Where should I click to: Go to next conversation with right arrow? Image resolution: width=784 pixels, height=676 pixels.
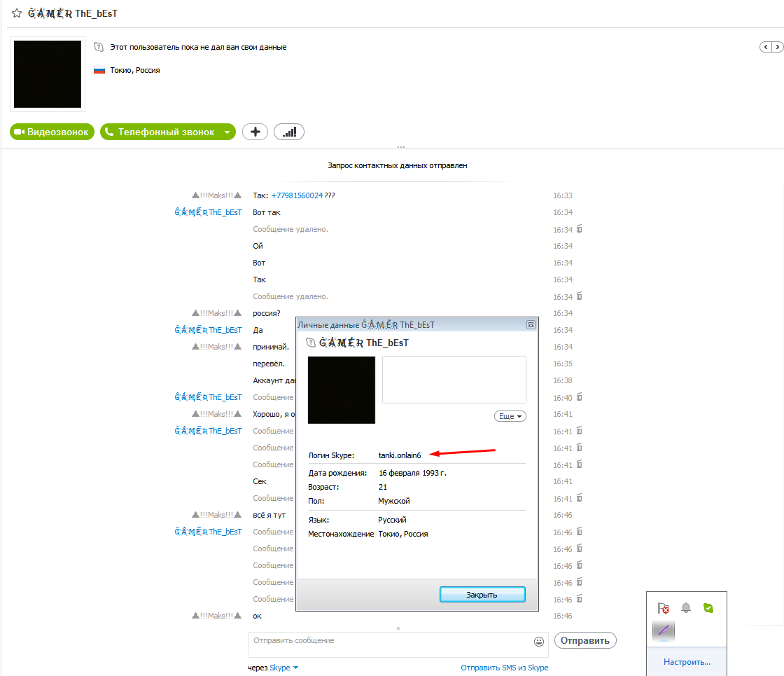(x=778, y=47)
